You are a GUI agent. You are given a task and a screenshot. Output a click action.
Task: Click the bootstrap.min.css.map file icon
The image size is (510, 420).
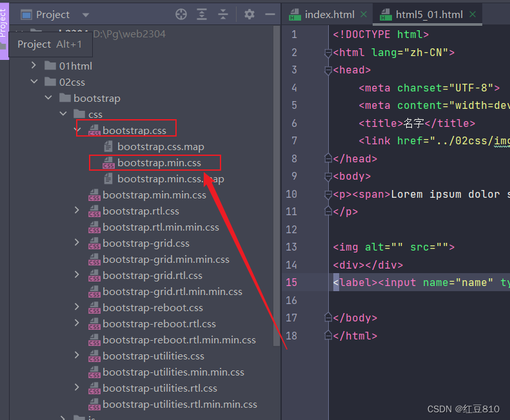(108, 179)
